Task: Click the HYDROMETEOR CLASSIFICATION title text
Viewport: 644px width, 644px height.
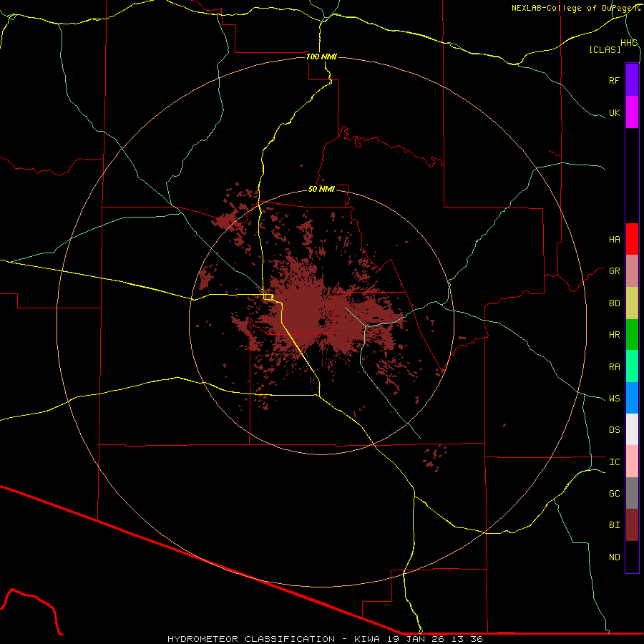Action: tap(251, 639)
